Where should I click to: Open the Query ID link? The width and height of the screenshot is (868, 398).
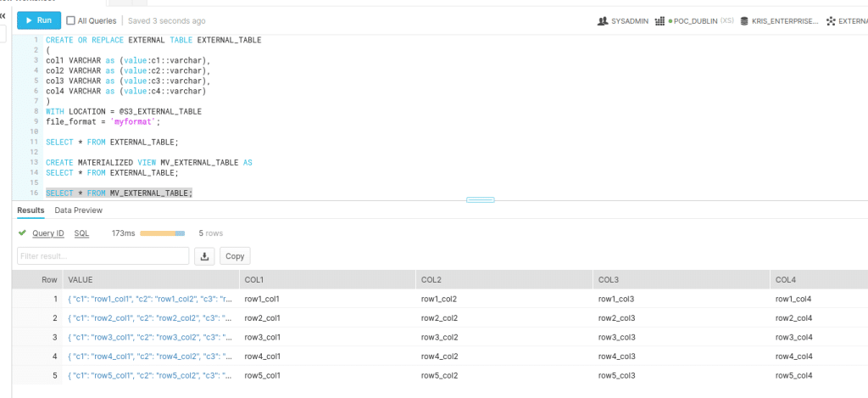(48, 233)
